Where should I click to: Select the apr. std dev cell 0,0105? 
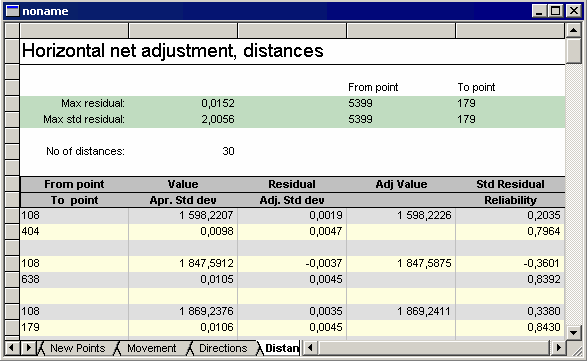183,279
